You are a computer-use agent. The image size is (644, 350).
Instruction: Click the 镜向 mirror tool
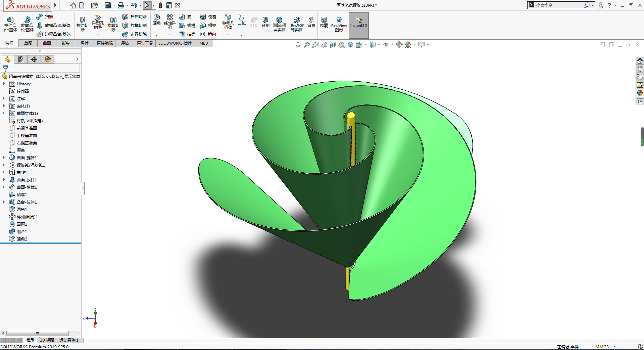coord(208,34)
